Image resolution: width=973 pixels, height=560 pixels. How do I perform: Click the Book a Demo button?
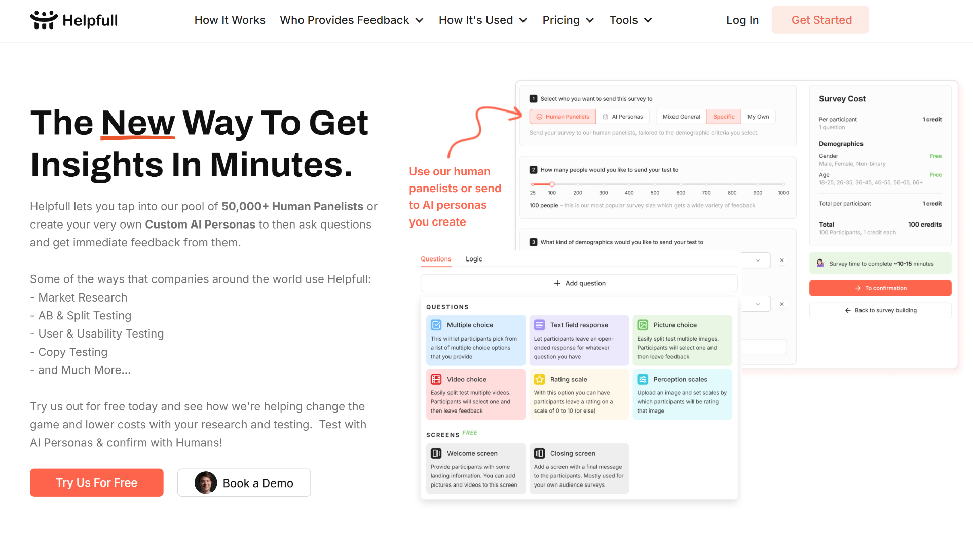[x=244, y=482]
